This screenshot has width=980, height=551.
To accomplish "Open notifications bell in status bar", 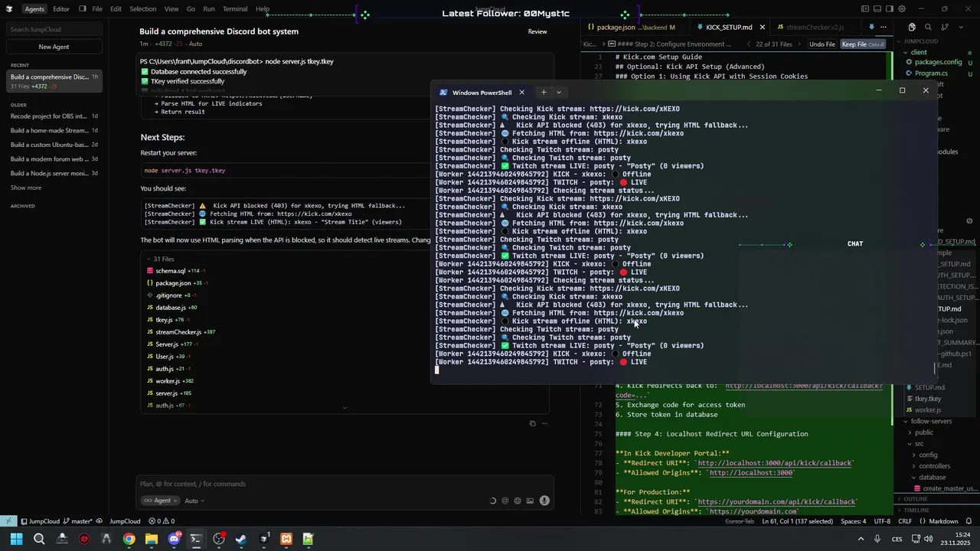I will (x=969, y=521).
